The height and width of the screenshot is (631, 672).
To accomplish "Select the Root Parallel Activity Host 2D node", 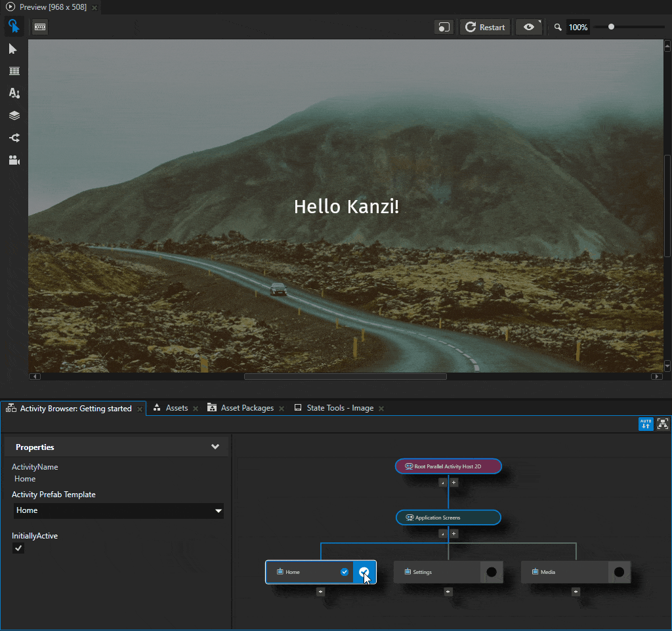I will 448,466.
